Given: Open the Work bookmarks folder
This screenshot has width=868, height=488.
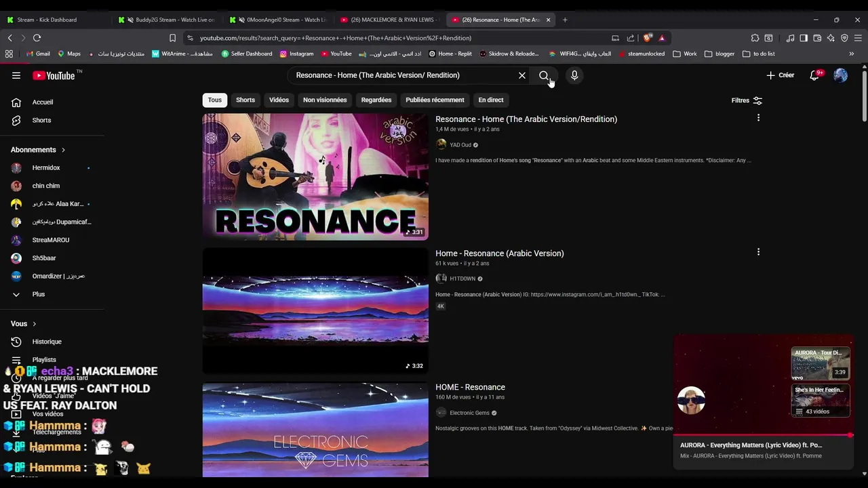Looking at the screenshot, I should 685,54.
